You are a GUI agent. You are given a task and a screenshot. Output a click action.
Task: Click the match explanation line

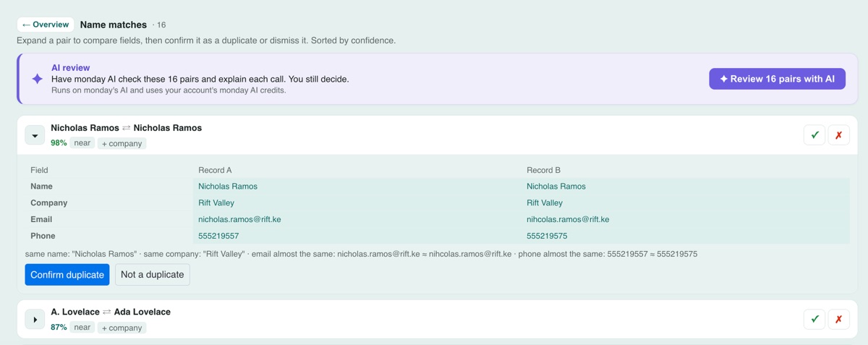tap(361, 254)
